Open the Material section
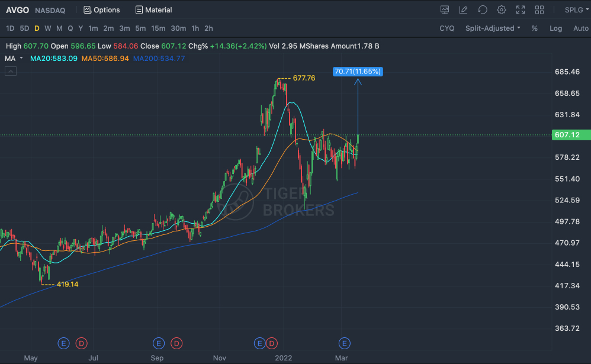591x364 pixels. [x=153, y=10]
